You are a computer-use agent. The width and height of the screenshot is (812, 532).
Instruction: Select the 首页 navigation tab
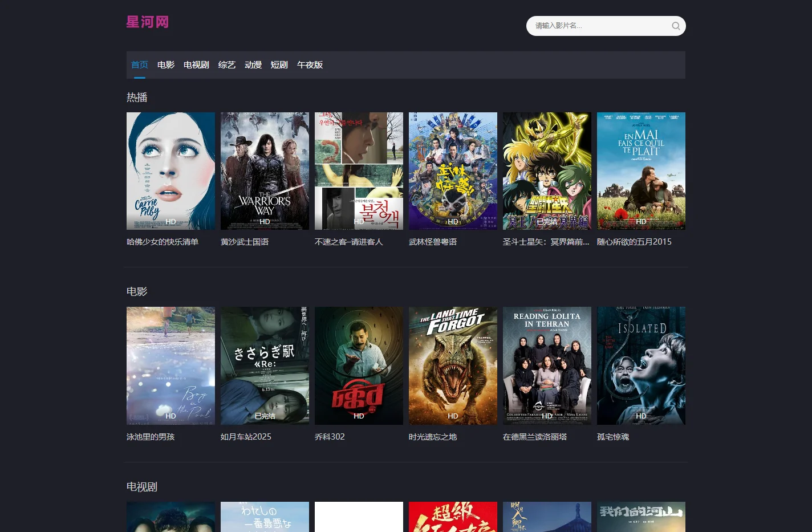click(140, 65)
